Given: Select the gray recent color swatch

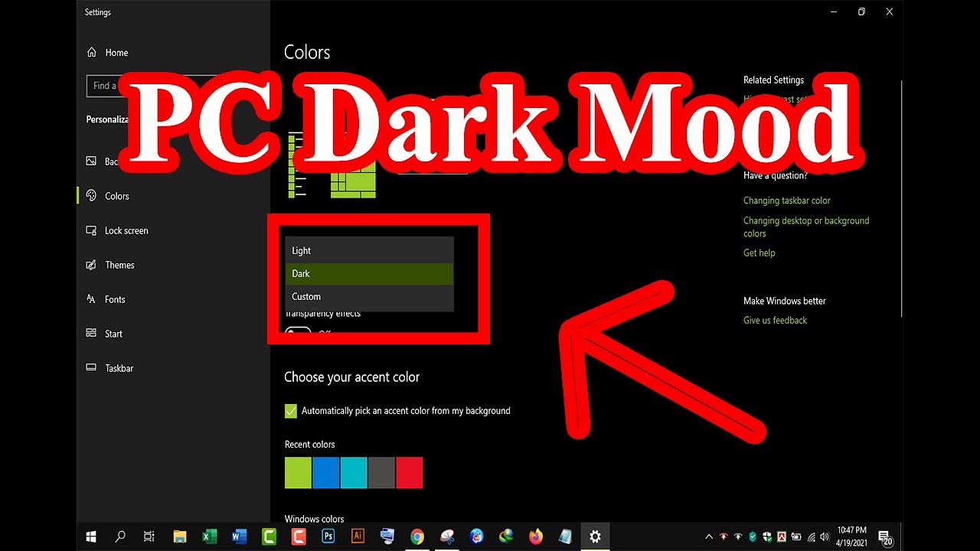Looking at the screenshot, I should coord(381,473).
